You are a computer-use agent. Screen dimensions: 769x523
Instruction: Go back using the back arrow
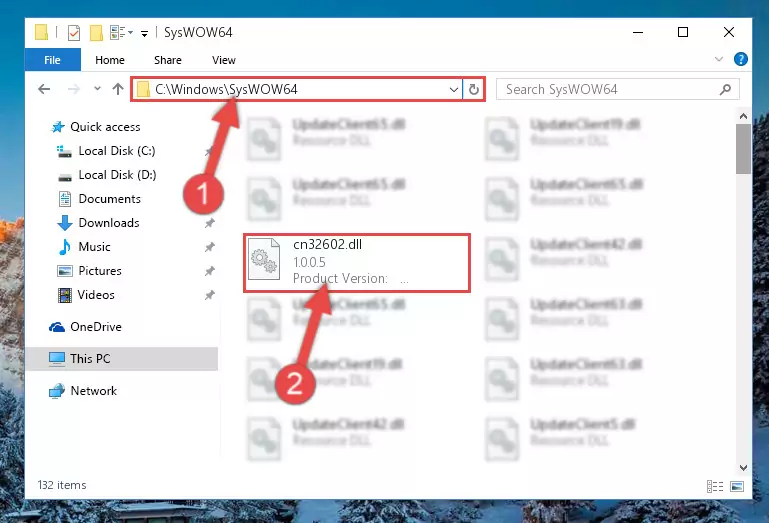click(44, 89)
